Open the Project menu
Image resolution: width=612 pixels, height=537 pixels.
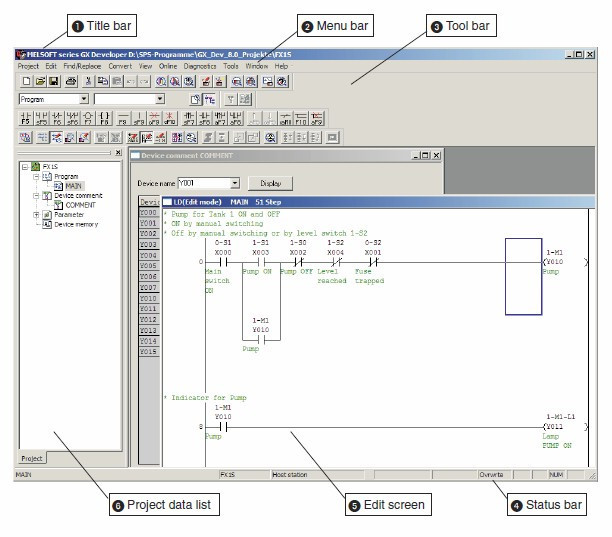coord(28,66)
